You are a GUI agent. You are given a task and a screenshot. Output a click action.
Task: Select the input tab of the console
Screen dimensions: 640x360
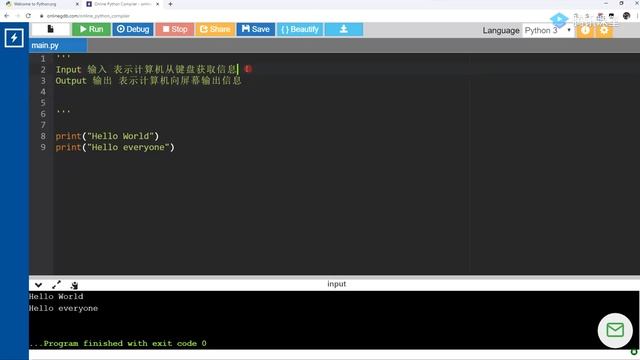click(337, 284)
